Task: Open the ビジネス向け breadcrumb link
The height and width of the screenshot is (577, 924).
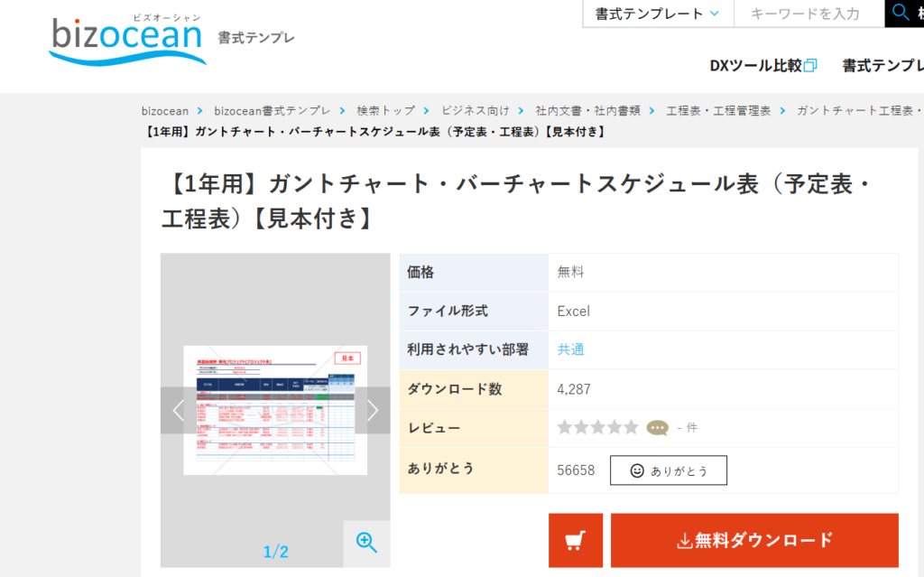Action: coord(476,110)
